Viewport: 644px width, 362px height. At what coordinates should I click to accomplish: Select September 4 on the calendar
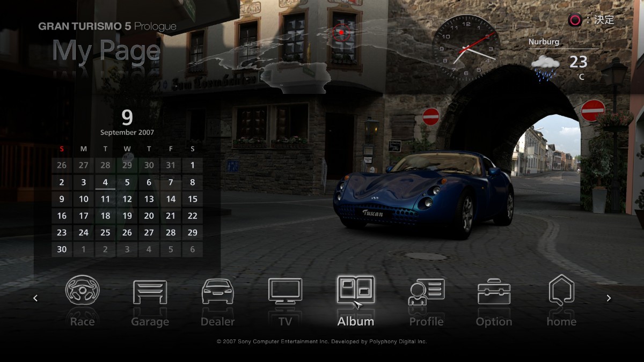105,182
